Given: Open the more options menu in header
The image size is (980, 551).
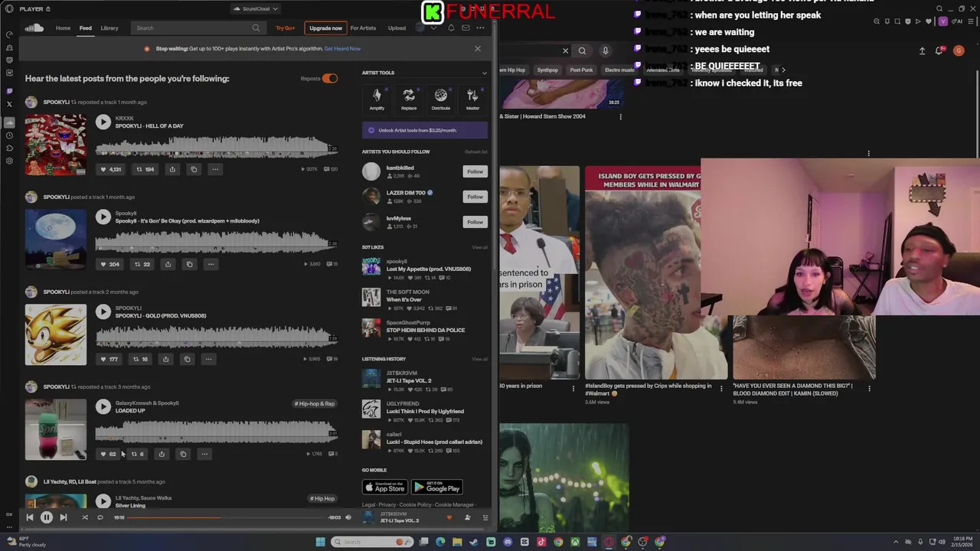Looking at the screenshot, I should [x=480, y=28].
